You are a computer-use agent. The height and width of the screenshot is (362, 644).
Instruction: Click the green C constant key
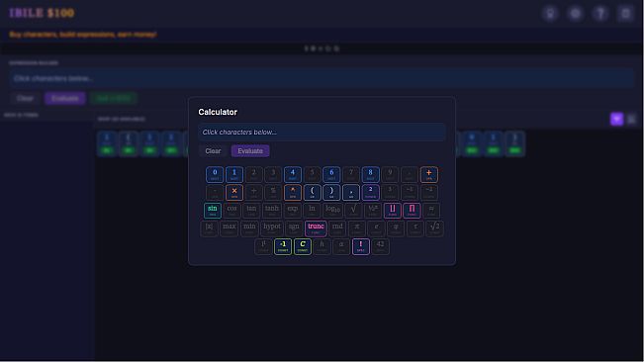[303, 246]
